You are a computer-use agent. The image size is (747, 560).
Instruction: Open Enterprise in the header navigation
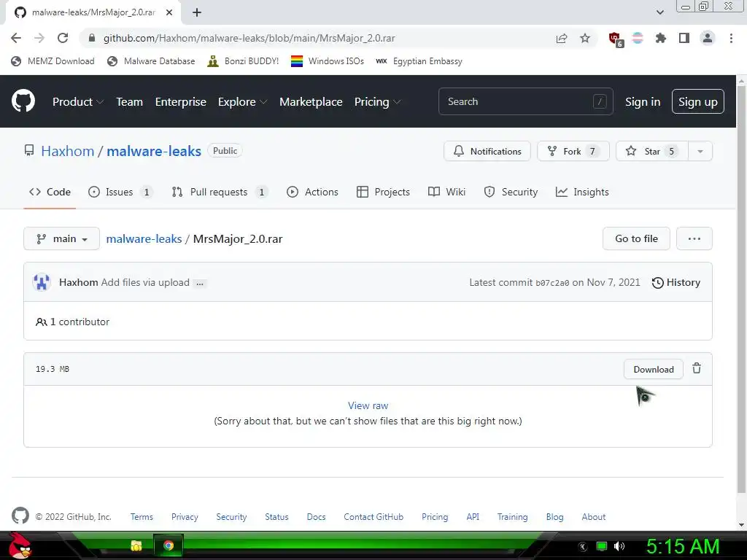coord(181,102)
